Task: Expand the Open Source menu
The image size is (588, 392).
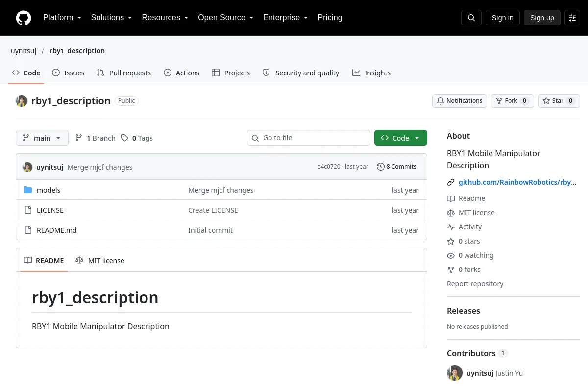Action: click(225, 18)
